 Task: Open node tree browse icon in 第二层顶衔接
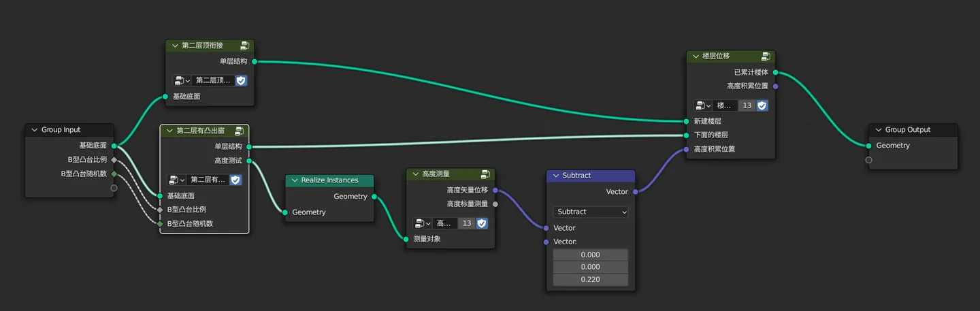pos(182,80)
